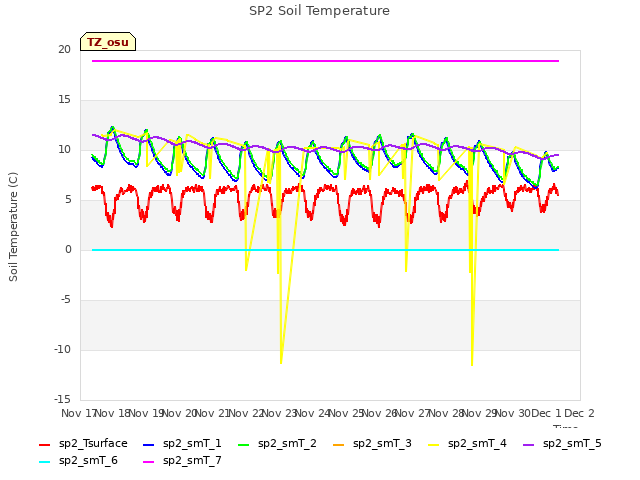
Task: Toggle sp2_smT_4 legend entry
Action: pyautogui.click(x=467, y=444)
